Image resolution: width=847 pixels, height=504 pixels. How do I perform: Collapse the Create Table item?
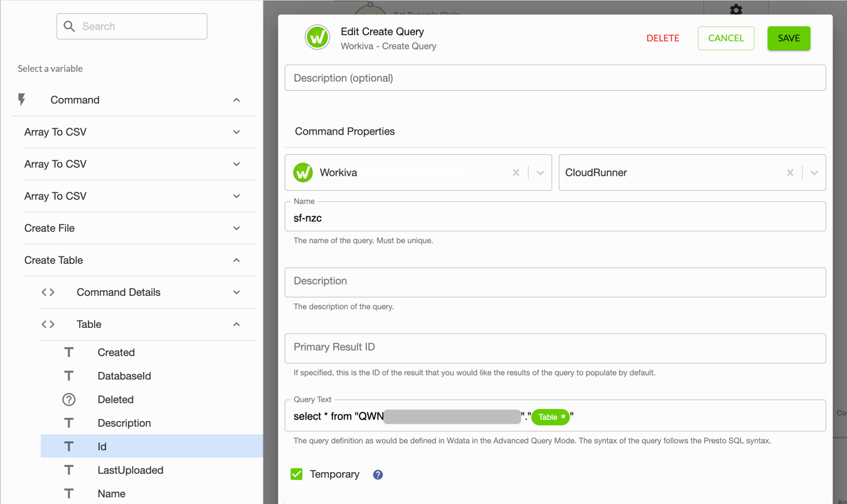pos(237,260)
